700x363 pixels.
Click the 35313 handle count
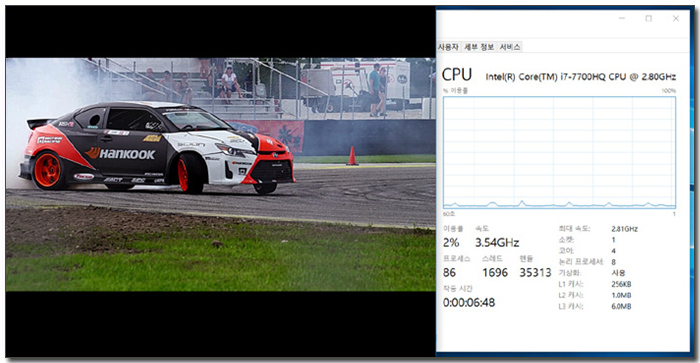535,272
